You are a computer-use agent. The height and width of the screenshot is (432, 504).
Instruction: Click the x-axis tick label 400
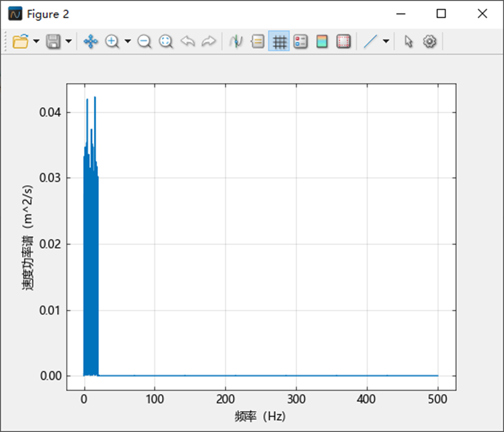pyautogui.click(x=366, y=399)
